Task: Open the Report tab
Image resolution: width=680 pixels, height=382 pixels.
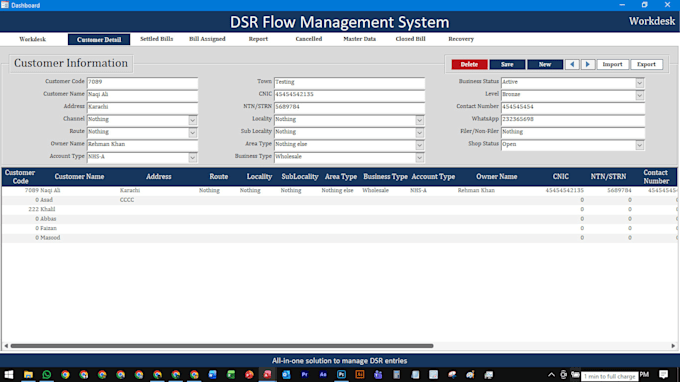Action: [x=258, y=39]
